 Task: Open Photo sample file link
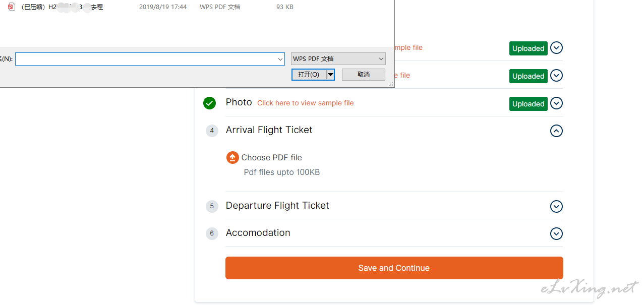[306, 103]
